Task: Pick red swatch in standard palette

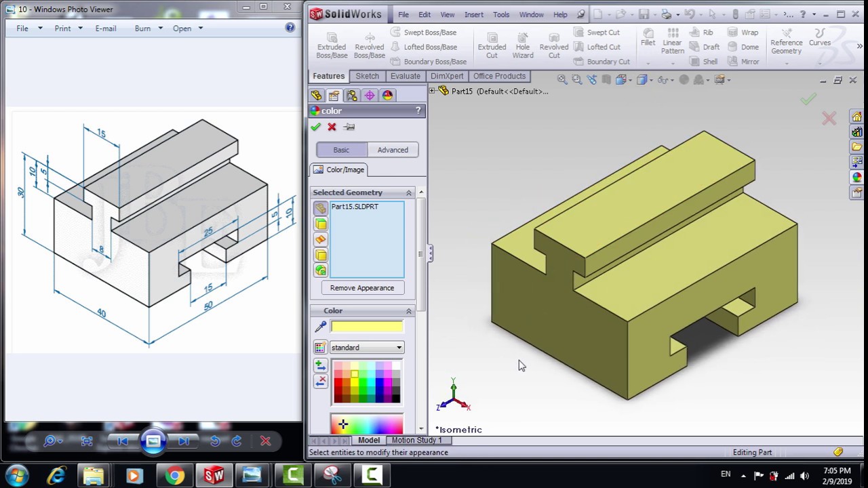Action: (x=338, y=382)
